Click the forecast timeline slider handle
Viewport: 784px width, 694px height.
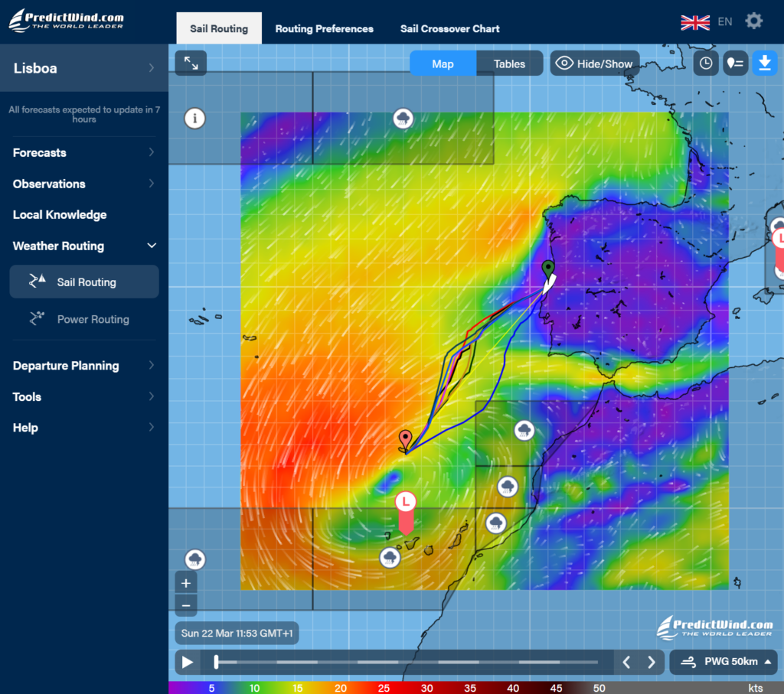click(x=216, y=662)
